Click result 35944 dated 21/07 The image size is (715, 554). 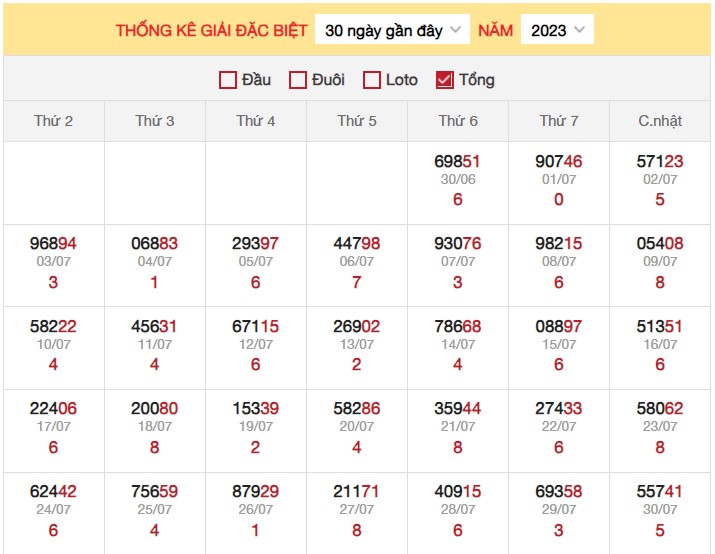(458, 409)
